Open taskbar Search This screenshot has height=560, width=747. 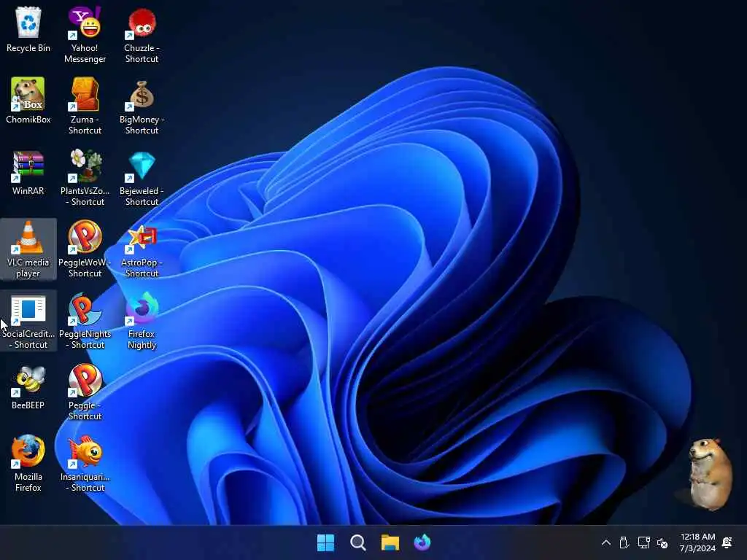(x=357, y=542)
